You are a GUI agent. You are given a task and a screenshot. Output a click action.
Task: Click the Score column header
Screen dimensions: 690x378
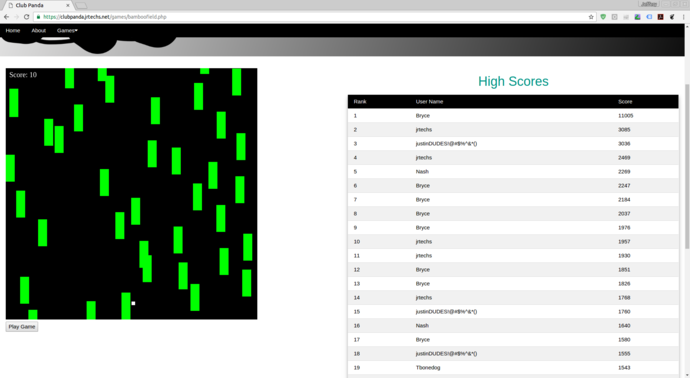625,102
